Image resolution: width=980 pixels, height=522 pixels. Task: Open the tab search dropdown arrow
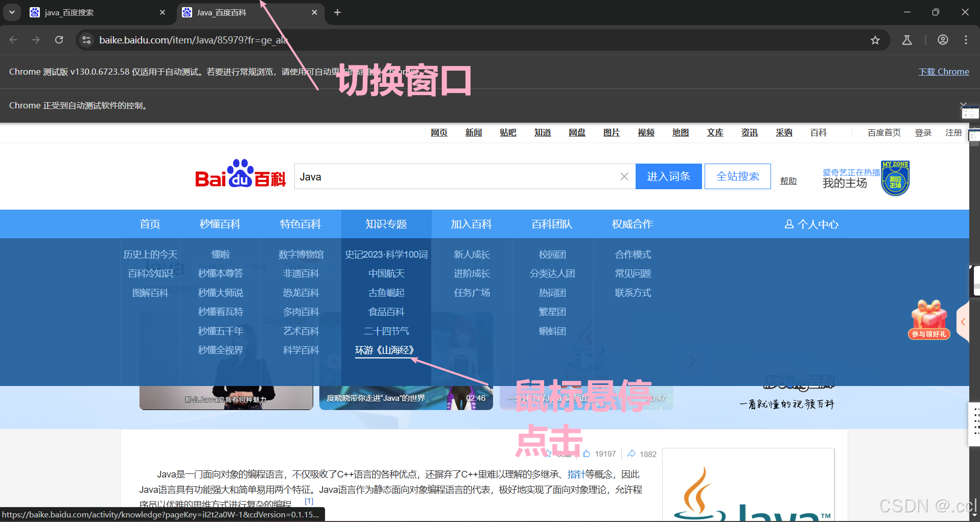[12, 12]
